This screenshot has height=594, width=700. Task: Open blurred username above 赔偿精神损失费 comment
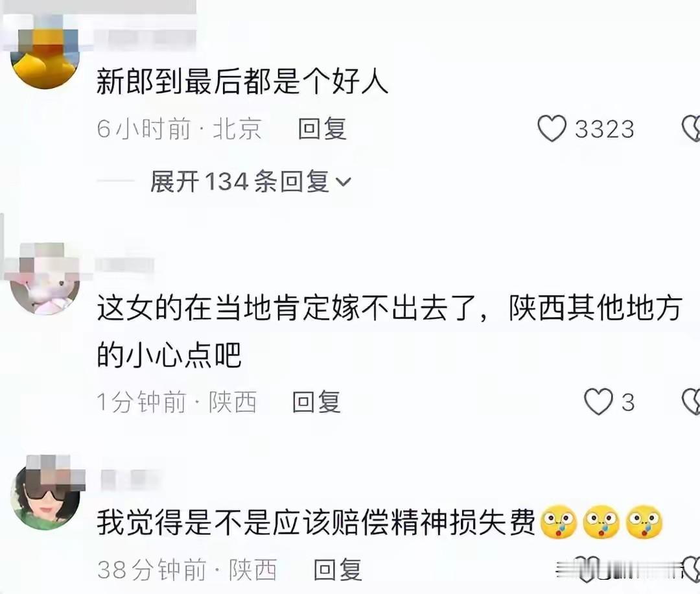[x=130, y=479]
